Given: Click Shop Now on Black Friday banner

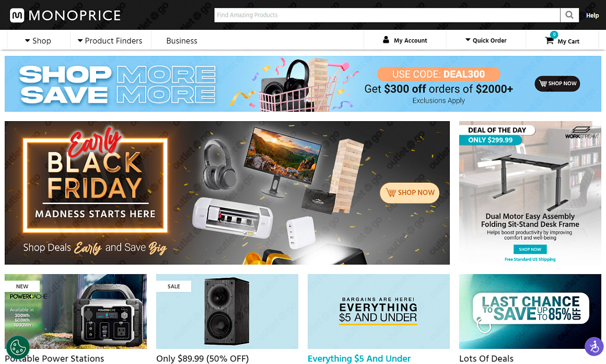Looking at the screenshot, I should point(410,192).
